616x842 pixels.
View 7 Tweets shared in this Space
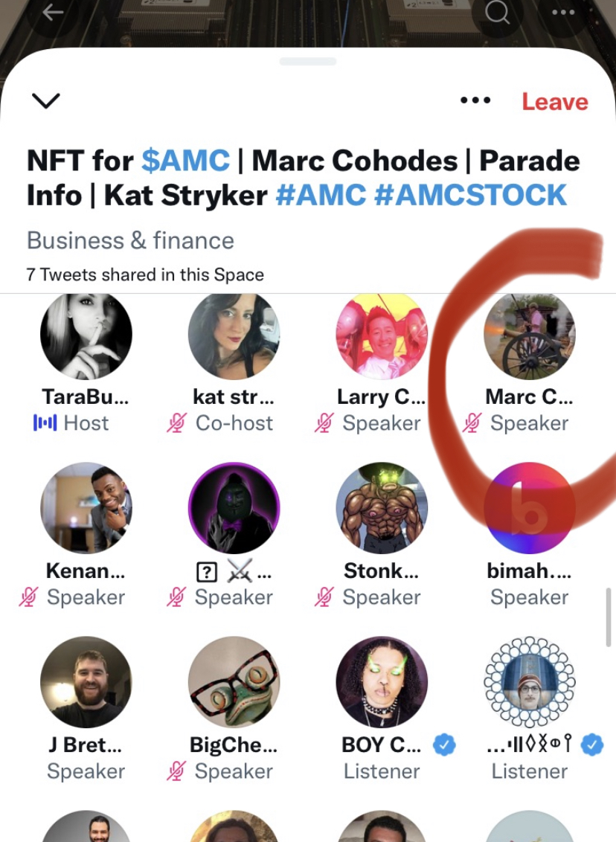click(145, 275)
